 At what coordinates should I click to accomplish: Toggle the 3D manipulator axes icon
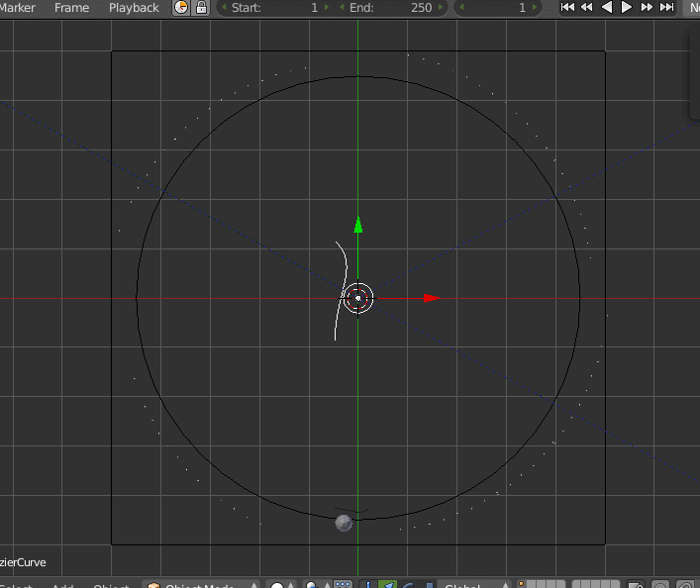point(368,585)
